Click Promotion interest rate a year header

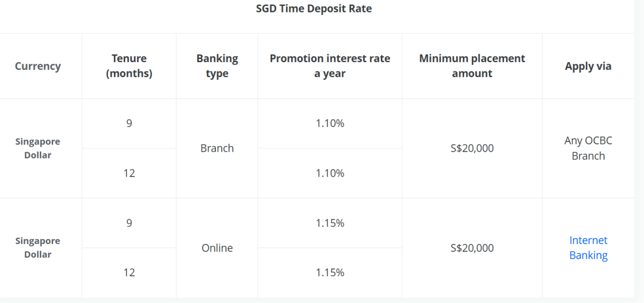click(330, 66)
